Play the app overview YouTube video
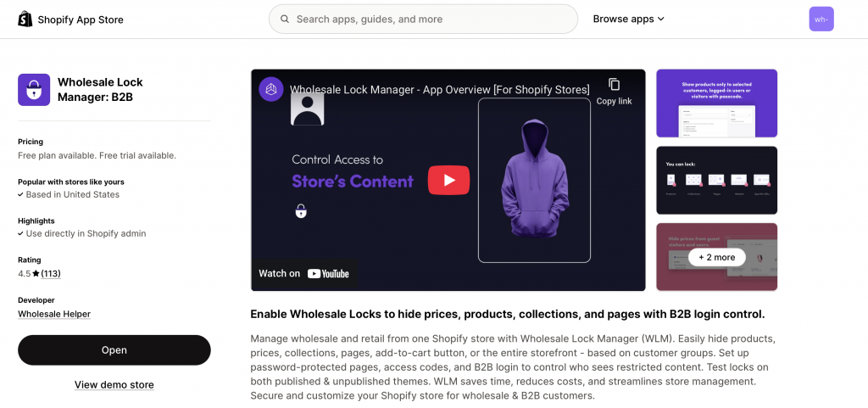Viewport: 868px width, 408px height. 448,180
